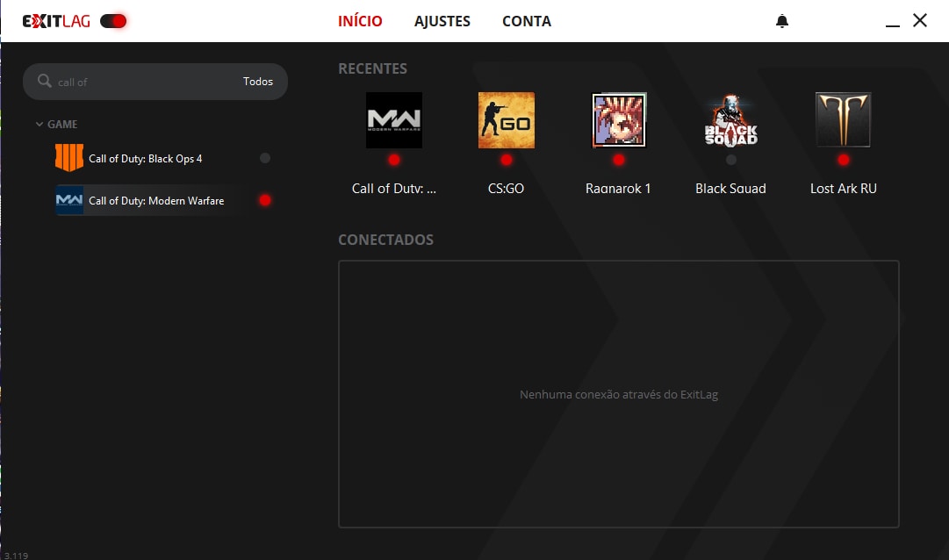Image resolution: width=949 pixels, height=560 pixels.
Task: Open the CS:GO icon in Recentes
Action: coord(507,120)
